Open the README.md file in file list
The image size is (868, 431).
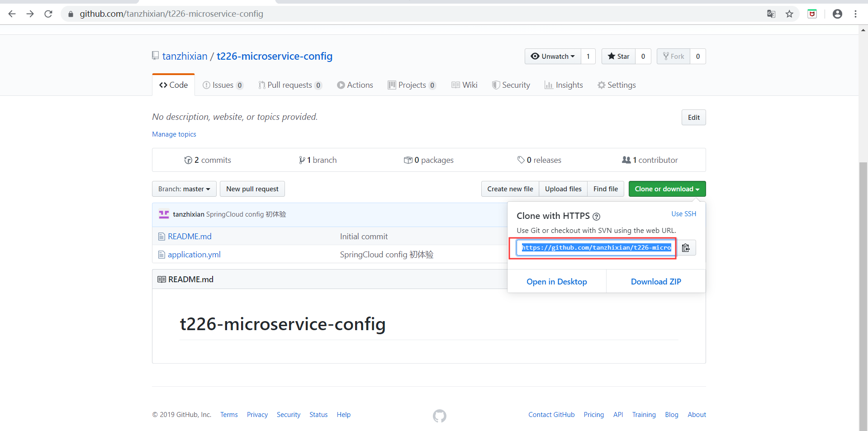pyautogui.click(x=190, y=237)
